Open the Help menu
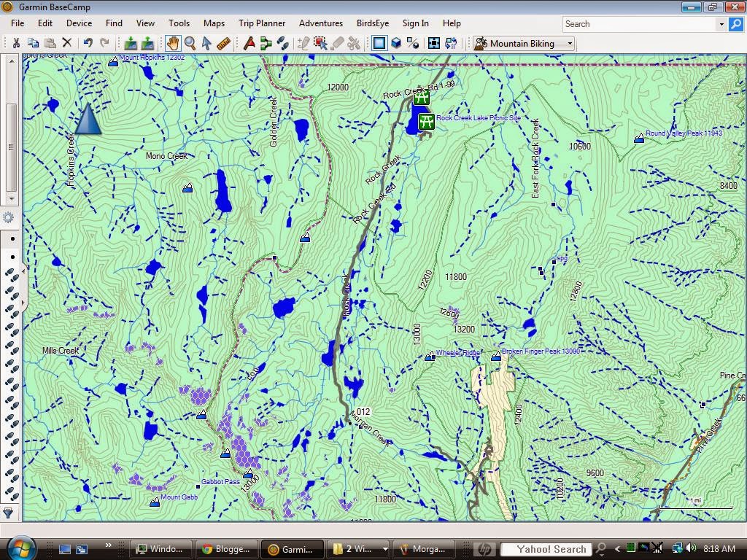Image resolution: width=747 pixels, height=560 pixels. 452,23
